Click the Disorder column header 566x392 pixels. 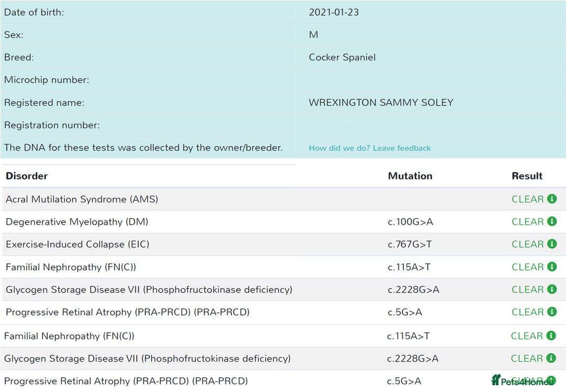pyautogui.click(x=27, y=176)
